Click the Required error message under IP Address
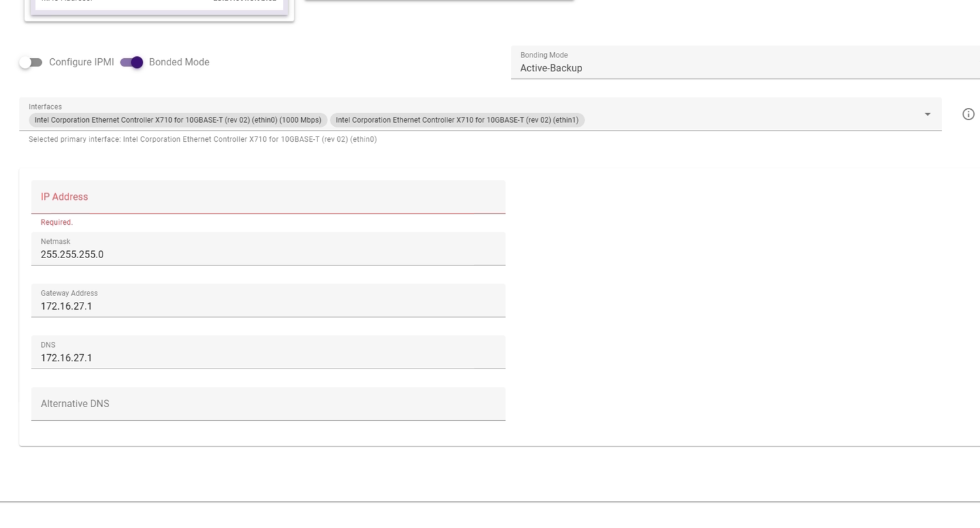The image size is (980, 528). 57,222
